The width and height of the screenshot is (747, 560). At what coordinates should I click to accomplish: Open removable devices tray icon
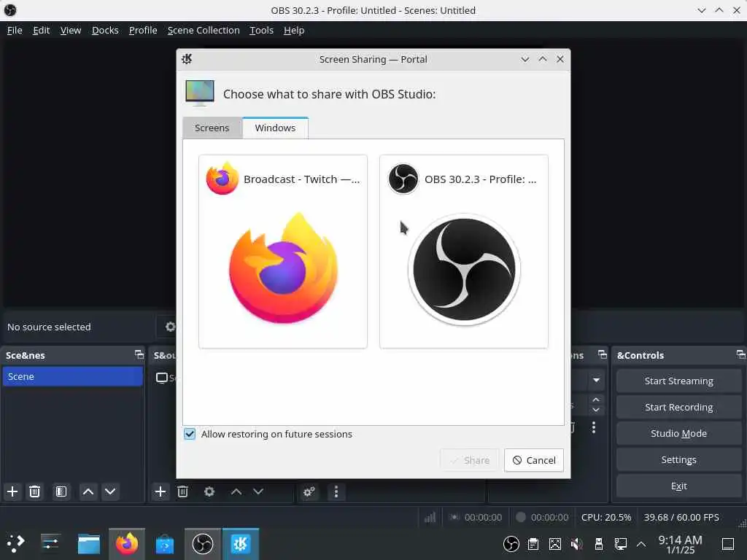click(x=599, y=543)
